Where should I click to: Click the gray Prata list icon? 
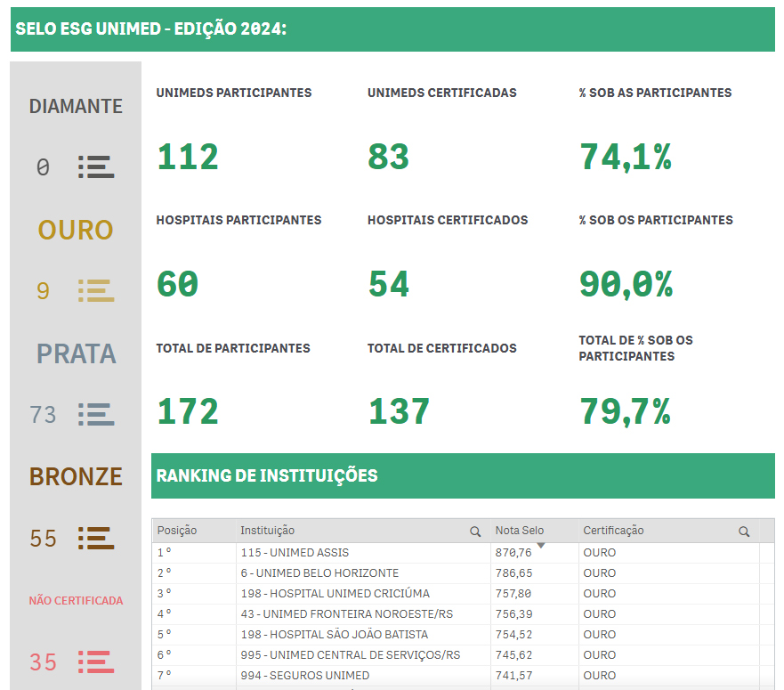click(95, 415)
